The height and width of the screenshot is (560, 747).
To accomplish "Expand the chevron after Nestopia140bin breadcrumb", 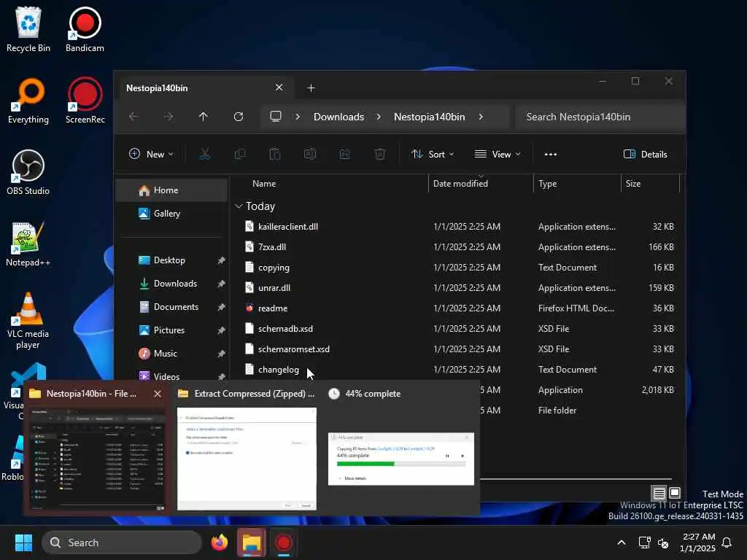I will 481,117.
